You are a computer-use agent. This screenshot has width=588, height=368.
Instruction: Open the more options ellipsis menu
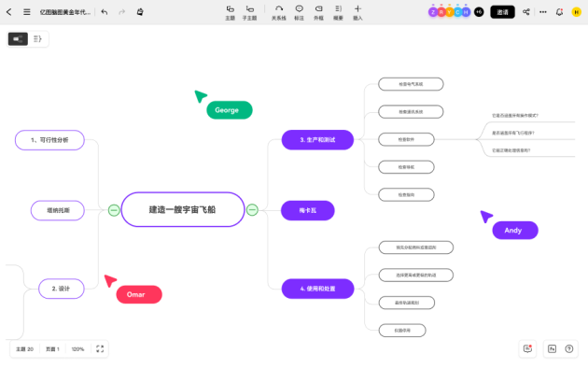tap(542, 12)
